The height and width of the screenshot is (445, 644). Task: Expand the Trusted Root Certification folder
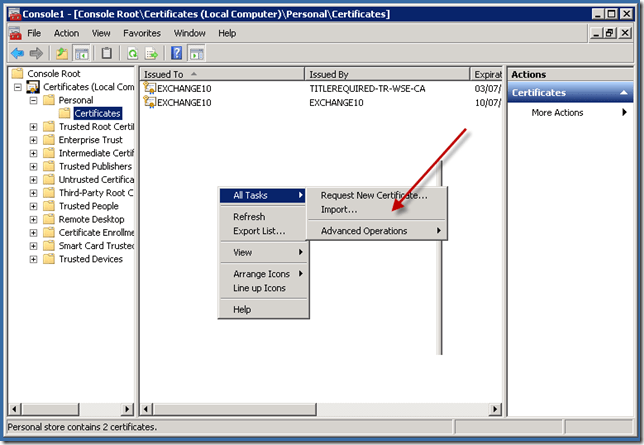click(x=34, y=127)
